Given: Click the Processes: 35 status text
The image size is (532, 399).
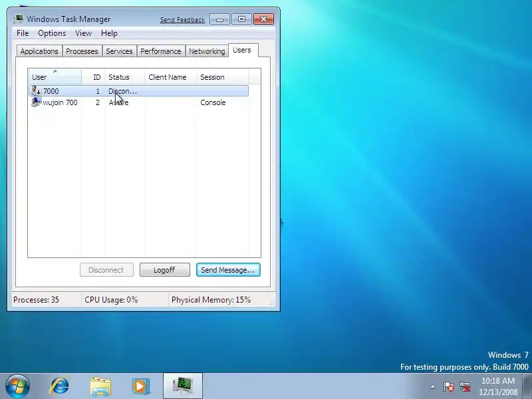Looking at the screenshot, I should click(36, 300).
